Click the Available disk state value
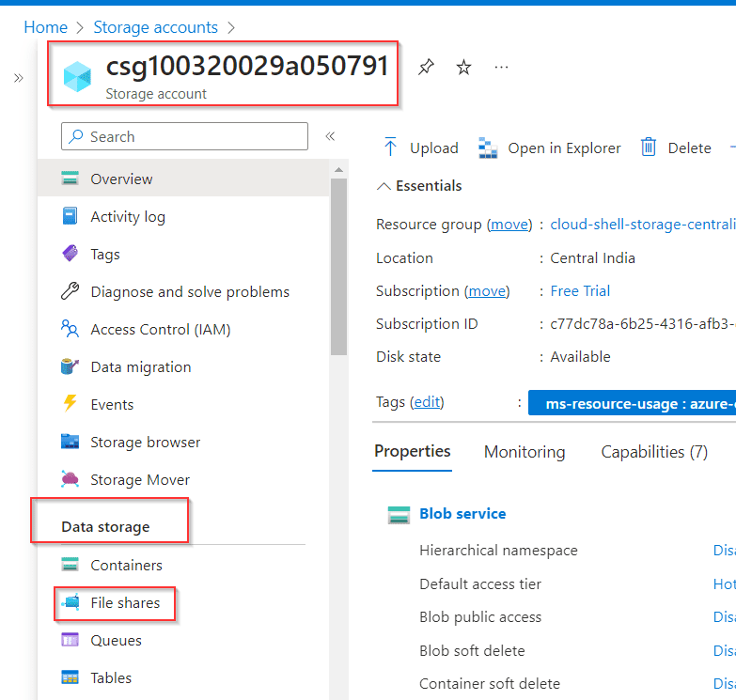The height and width of the screenshot is (700, 736). pyautogui.click(x=580, y=356)
